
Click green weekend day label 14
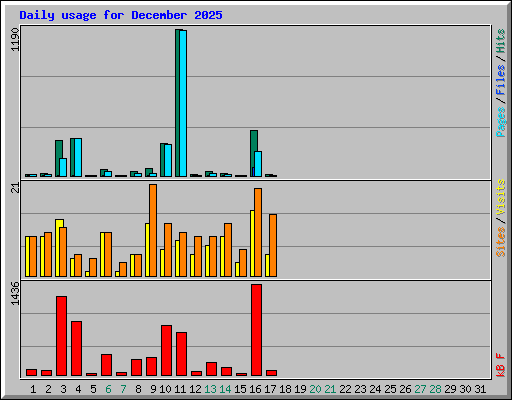click(x=225, y=389)
